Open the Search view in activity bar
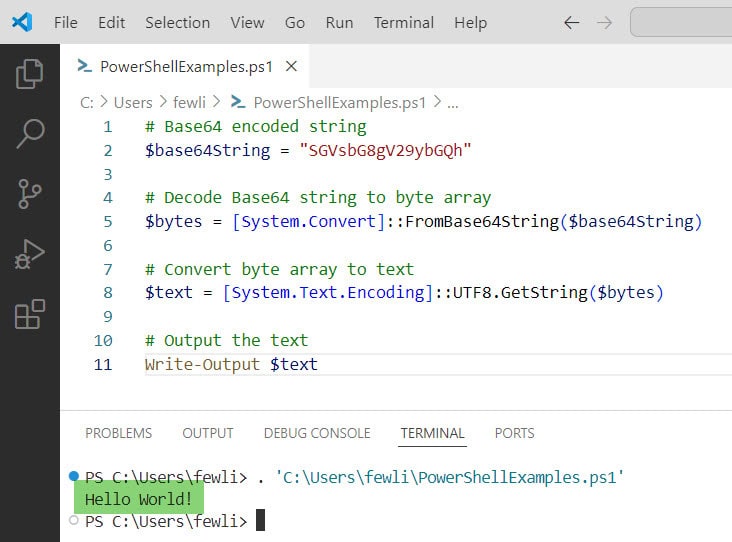 point(30,134)
